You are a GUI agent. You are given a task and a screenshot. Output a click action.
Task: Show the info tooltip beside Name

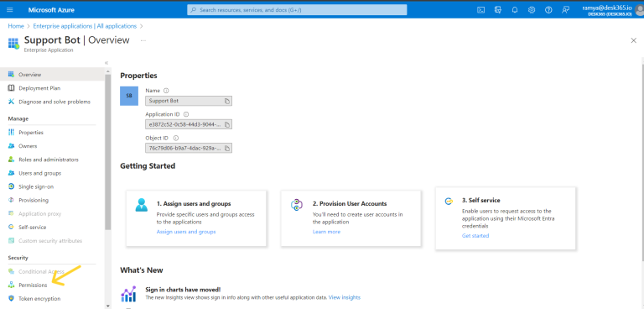pos(166,91)
